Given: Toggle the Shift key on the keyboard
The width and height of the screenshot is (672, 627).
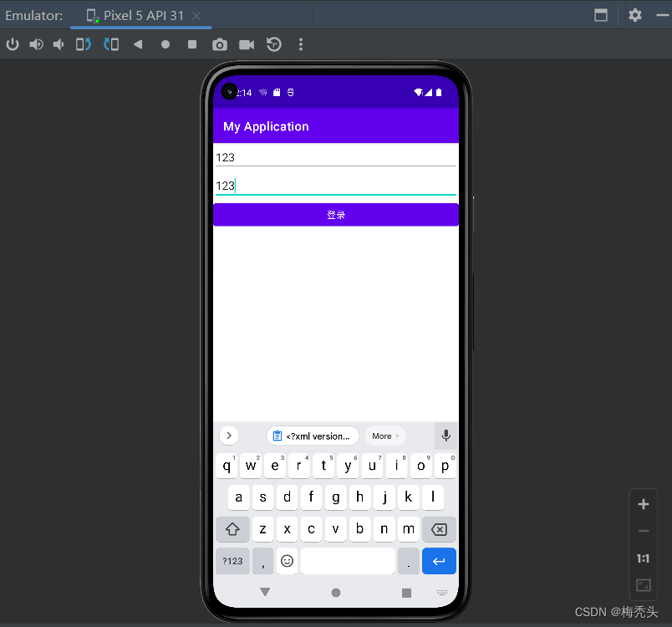Looking at the screenshot, I should 232,529.
